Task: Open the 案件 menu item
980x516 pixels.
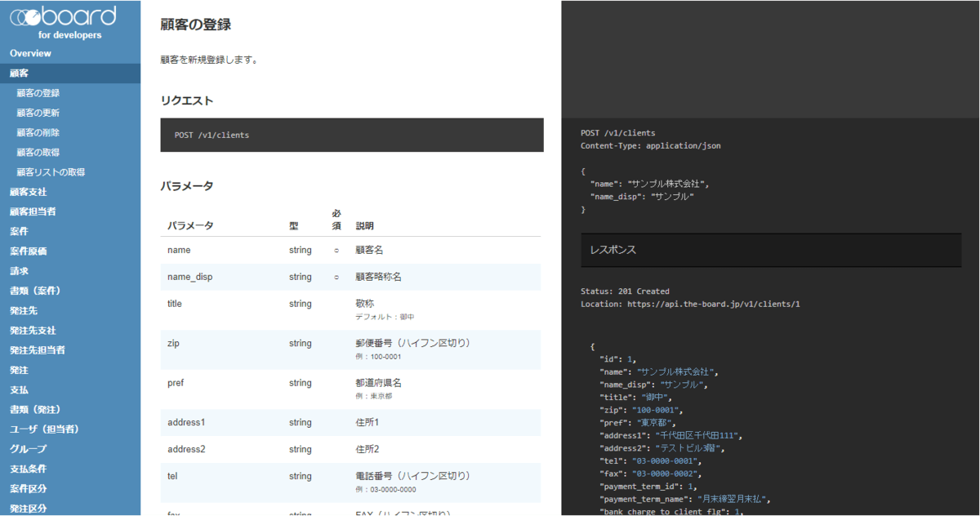Action: [x=20, y=231]
